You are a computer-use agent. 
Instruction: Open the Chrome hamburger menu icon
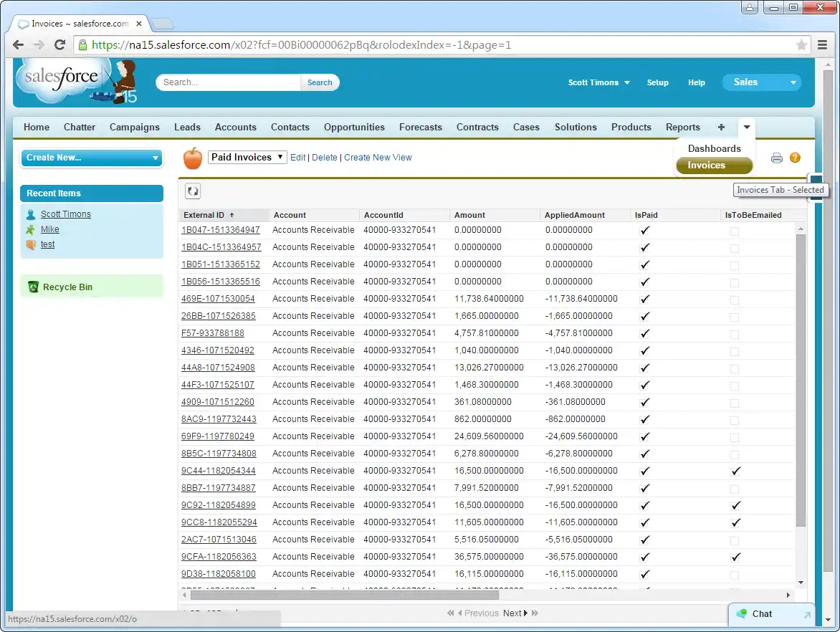coord(823,45)
